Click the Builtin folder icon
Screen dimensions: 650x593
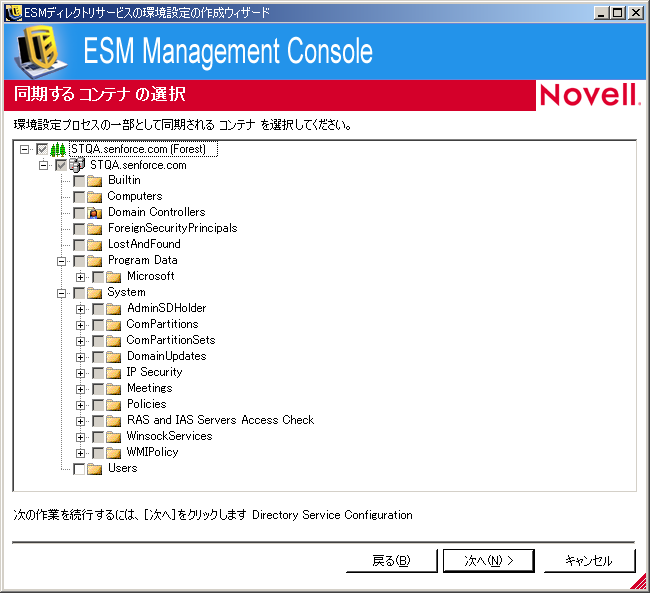click(x=95, y=181)
